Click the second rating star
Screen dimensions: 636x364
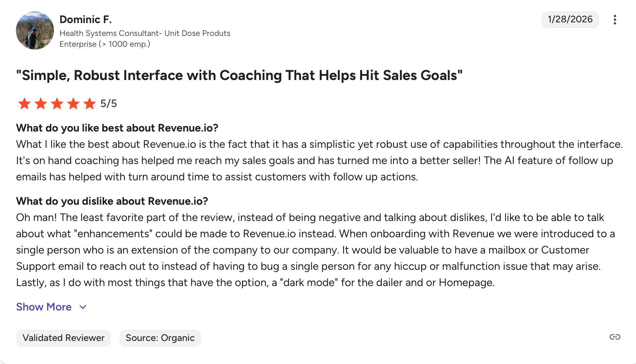coord(41,104)
